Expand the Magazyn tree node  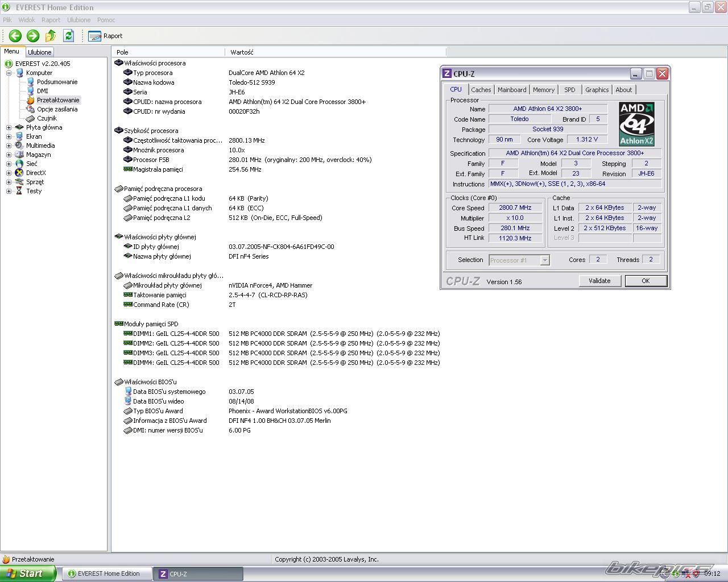coord(9,155)
